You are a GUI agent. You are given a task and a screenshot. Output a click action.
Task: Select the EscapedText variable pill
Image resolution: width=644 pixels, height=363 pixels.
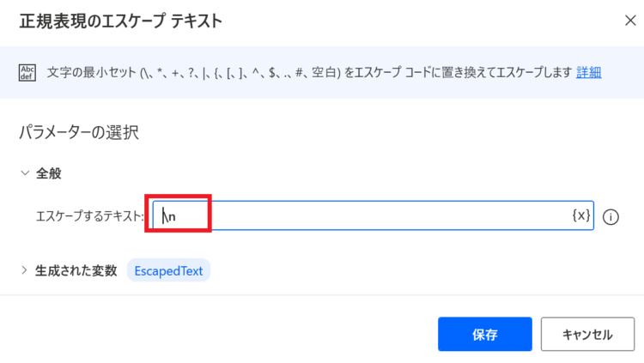[168, 270]
